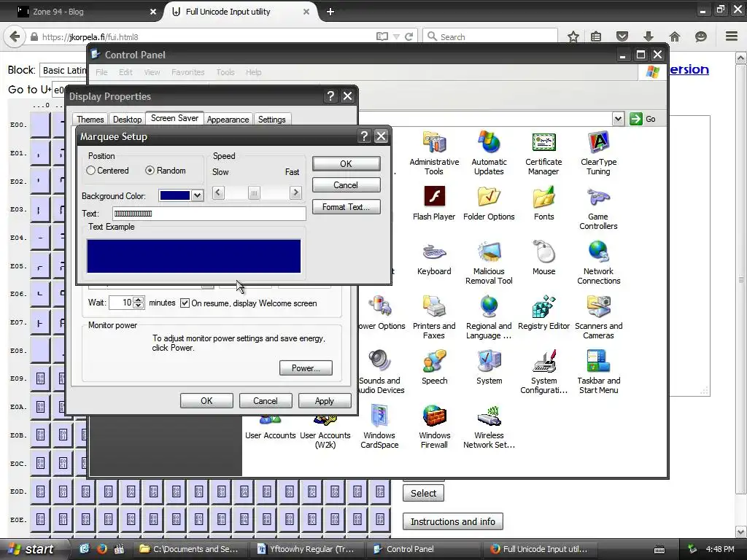
Task: Open Background Color dropdown in Marquee Setup
Action: 197,195
